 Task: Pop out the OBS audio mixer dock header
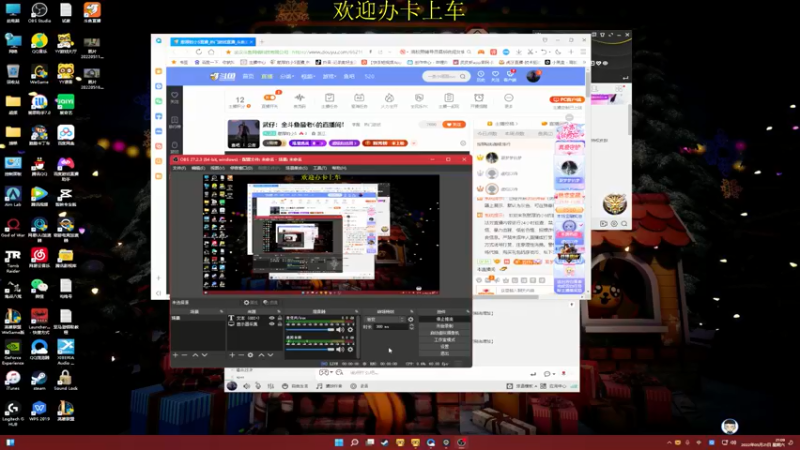point(356,311)
